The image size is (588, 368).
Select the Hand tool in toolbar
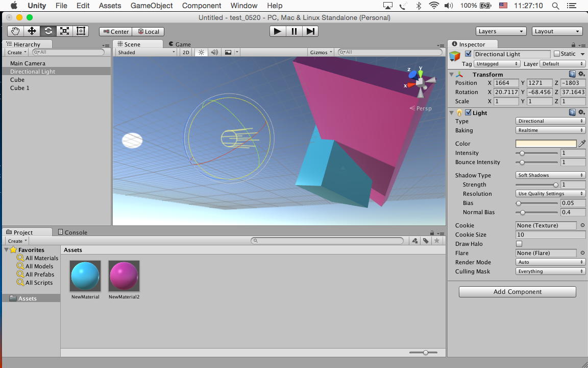click(x=15, y=31)
